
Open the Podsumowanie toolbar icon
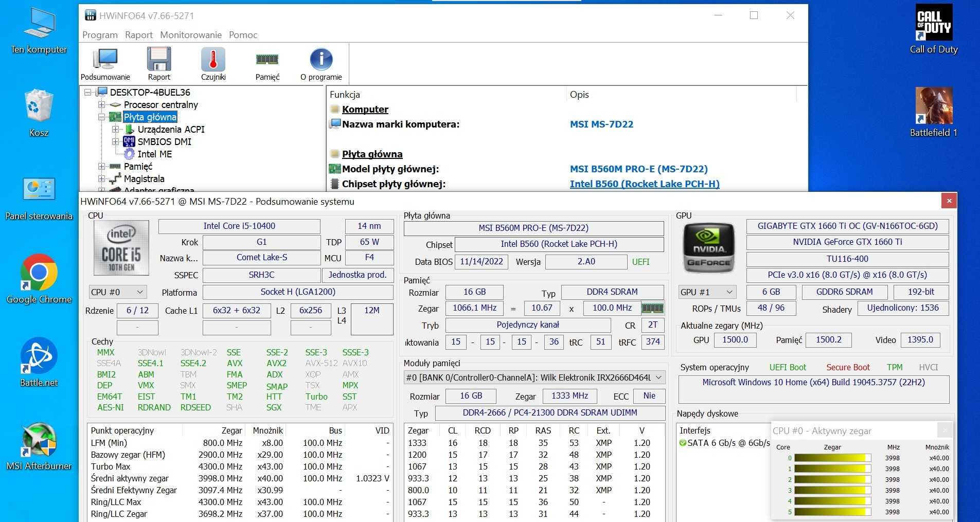click(105, 64)
